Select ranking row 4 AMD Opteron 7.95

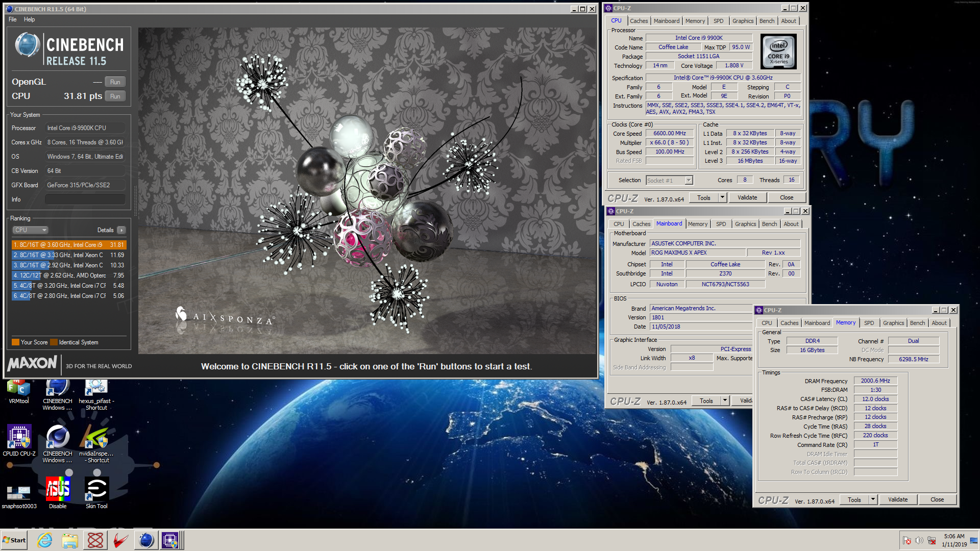(x=69, y=275)
